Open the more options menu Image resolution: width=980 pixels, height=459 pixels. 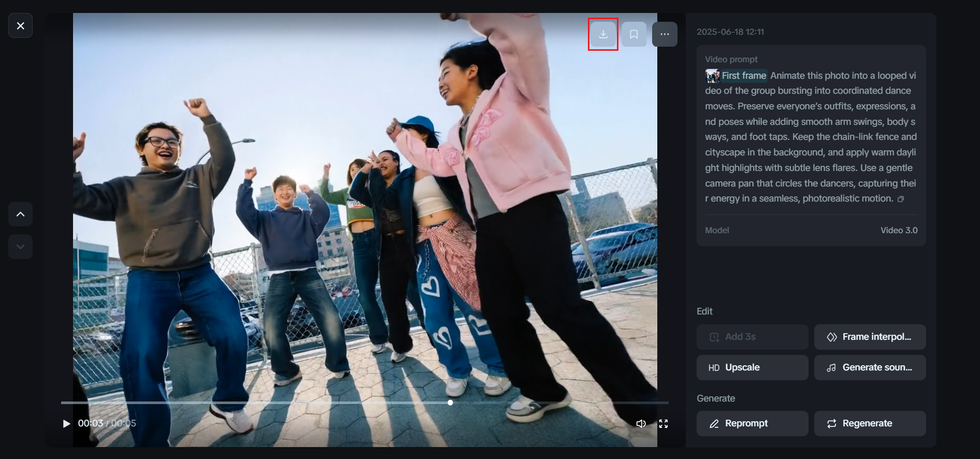665,34
